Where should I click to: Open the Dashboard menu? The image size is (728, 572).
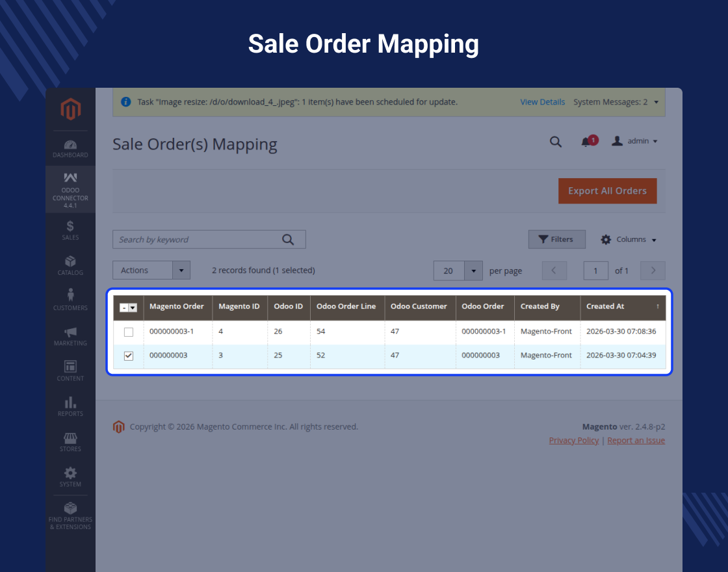[x=71, y=149]
